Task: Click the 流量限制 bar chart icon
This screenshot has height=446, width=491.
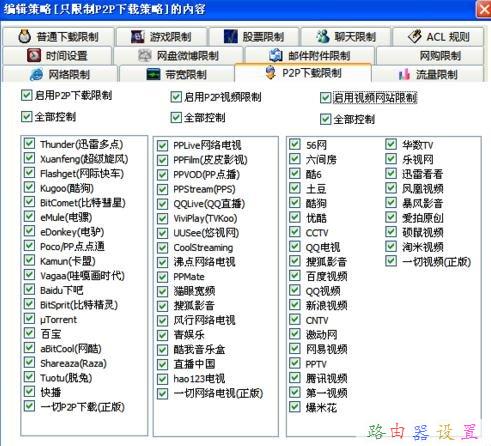Action: [404, 74]
